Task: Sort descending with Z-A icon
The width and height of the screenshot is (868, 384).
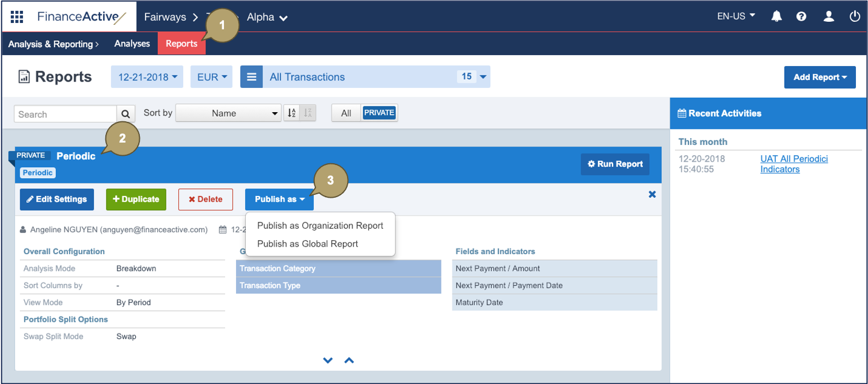Action: (x=309, y=113)
